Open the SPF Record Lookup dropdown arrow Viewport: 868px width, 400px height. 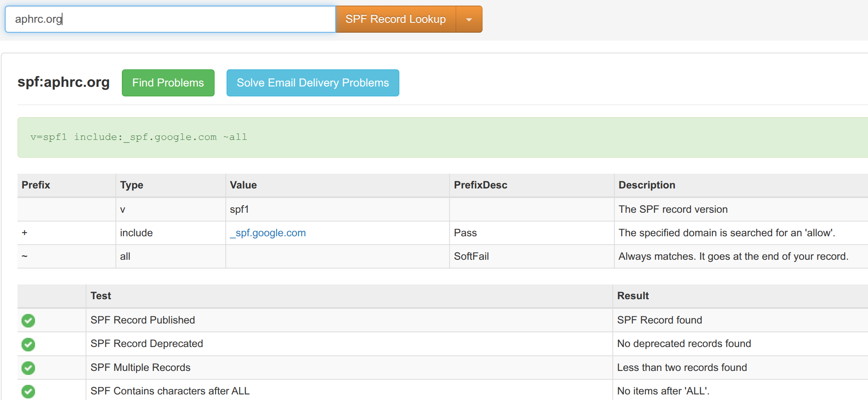click(x=469, y=19)
